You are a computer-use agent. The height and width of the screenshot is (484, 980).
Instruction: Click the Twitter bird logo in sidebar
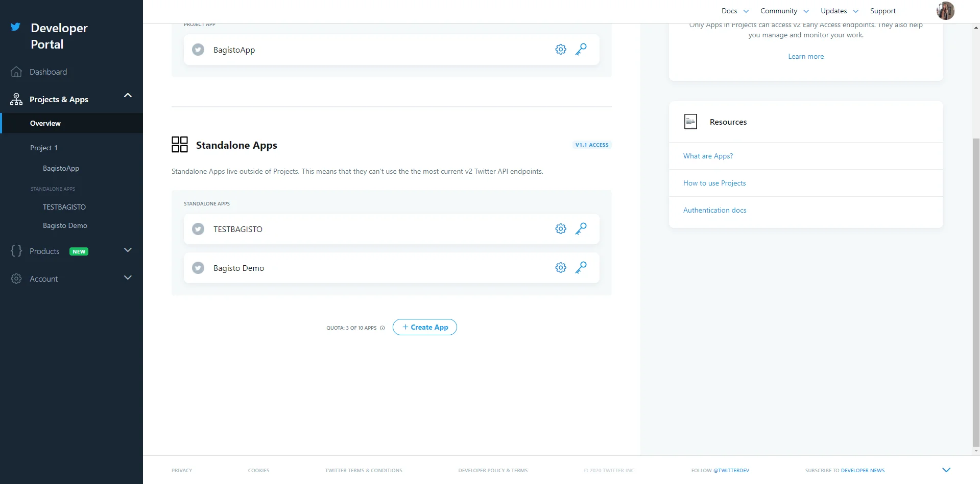click(x=16, y=27)
